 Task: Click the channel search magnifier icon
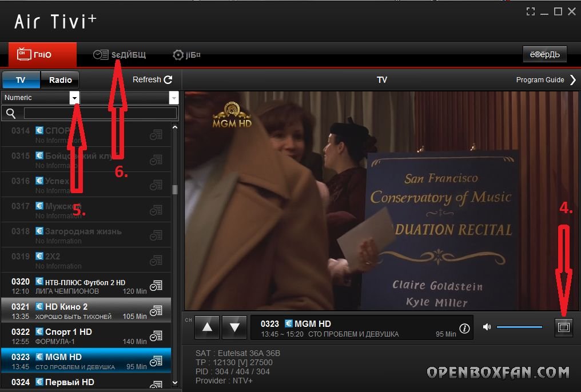coord(11,114)
